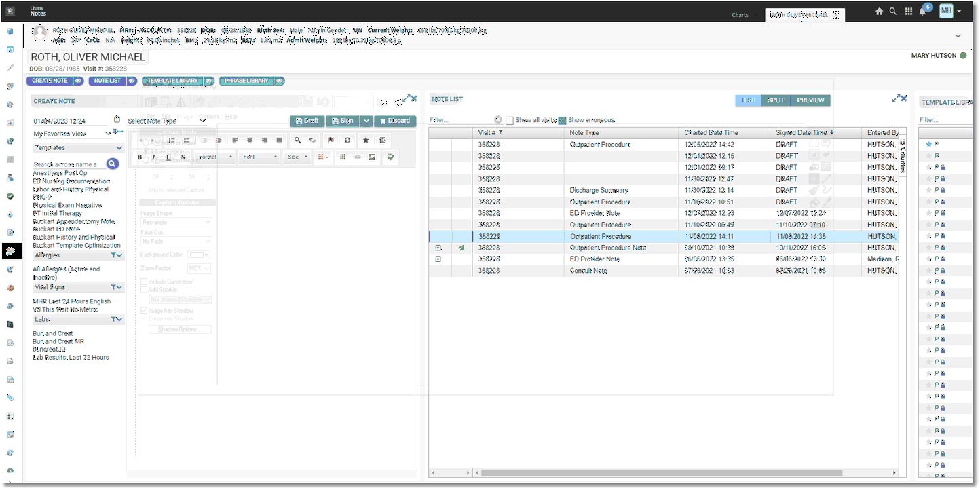Open user menu arrow beside MH avatar
Viewport: 980px width, 490px height.
pos(959,12)
